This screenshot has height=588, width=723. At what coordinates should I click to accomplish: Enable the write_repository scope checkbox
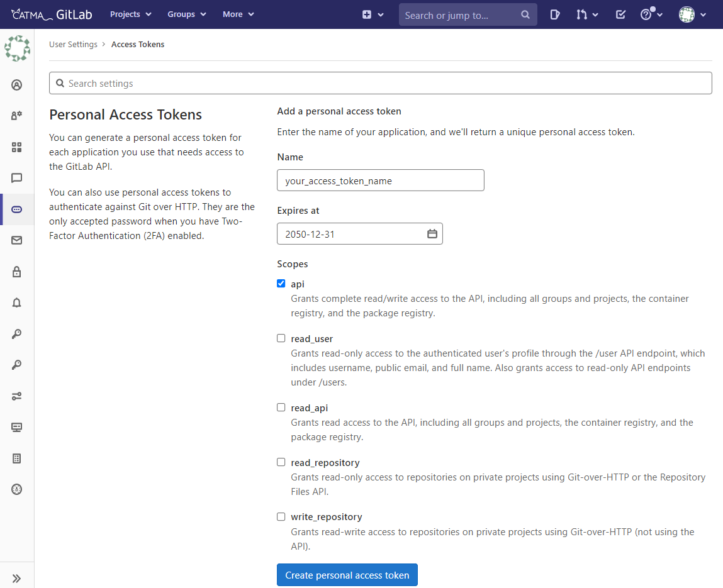coord(281,516)
